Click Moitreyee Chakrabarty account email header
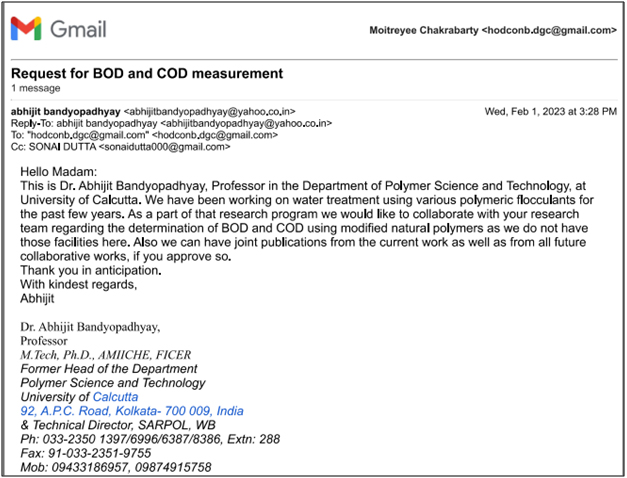The height and width of the screenshot is (478, 627). click(492, 31)
